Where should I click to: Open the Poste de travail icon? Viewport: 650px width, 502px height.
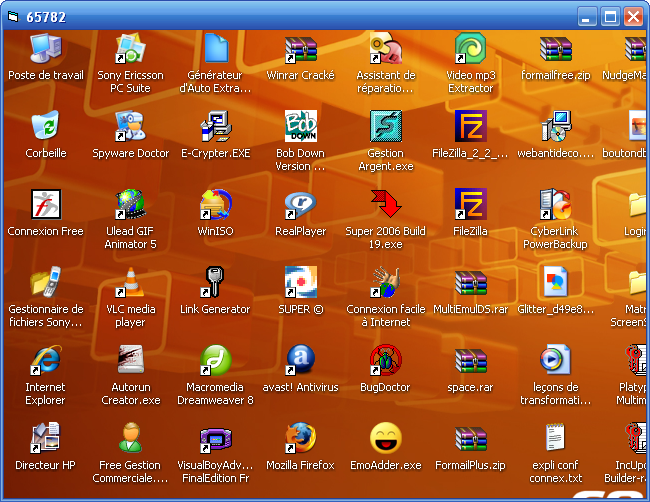46,49
